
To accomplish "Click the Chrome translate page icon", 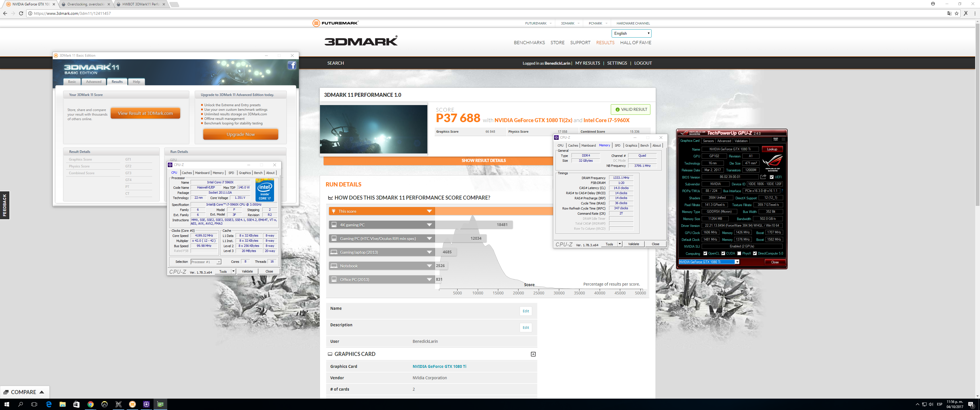I will [949, 13].
